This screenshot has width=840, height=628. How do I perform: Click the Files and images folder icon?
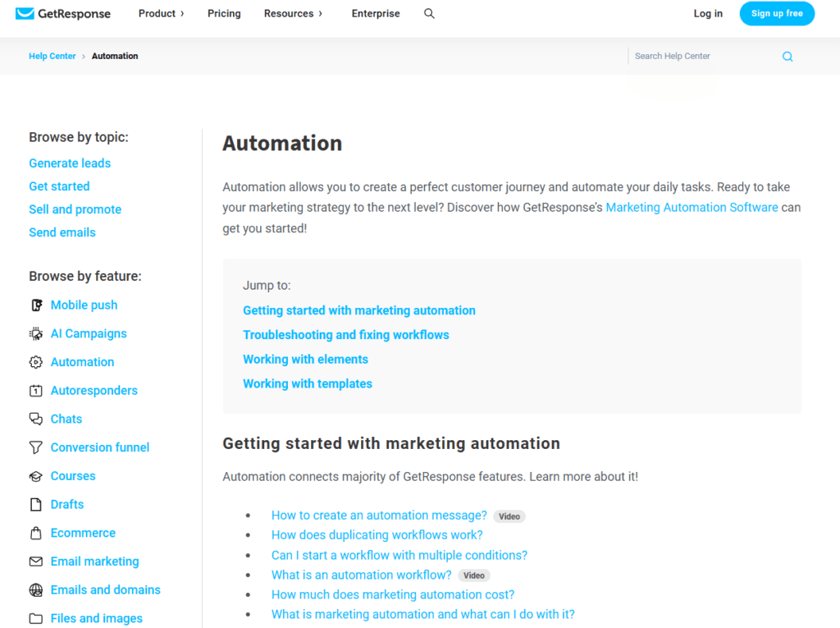coord(36,618)
